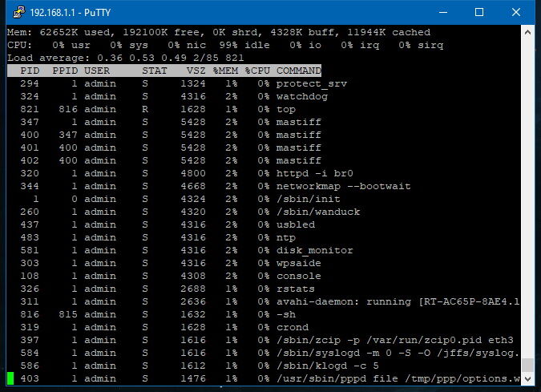Image resolution: width=541 pixels, height=392 pixels.
Task: Click the 0.36 load average value
Action: click(110, 58)
